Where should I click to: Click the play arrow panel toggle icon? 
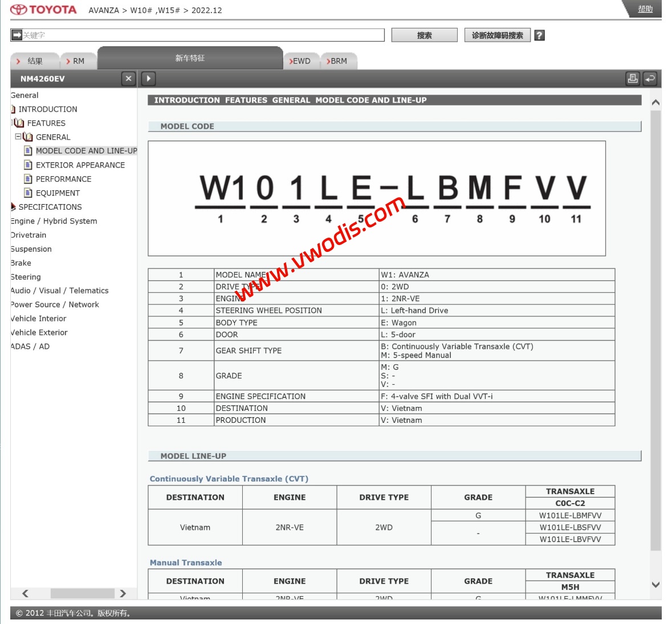tap(148, 79)
